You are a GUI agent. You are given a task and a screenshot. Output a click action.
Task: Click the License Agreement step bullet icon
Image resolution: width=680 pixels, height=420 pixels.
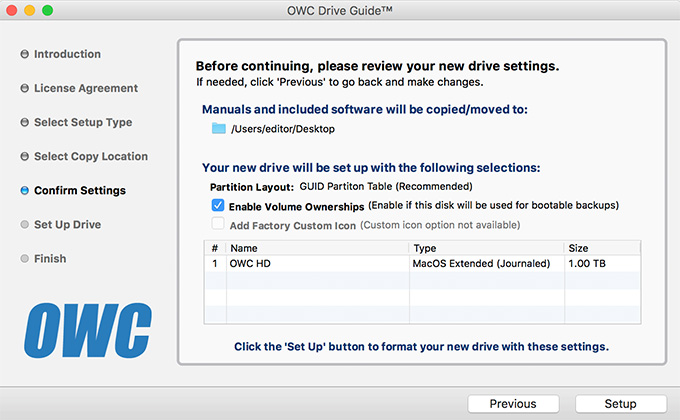[25, 88]
